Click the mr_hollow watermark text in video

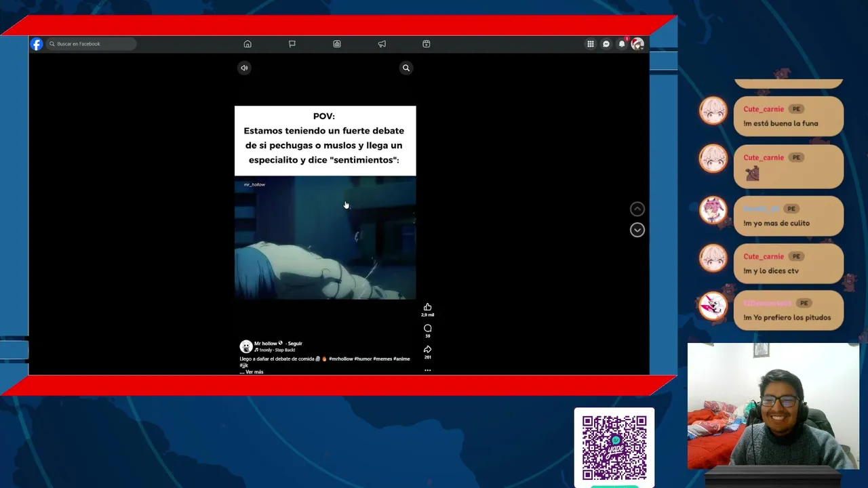[254, 184]
